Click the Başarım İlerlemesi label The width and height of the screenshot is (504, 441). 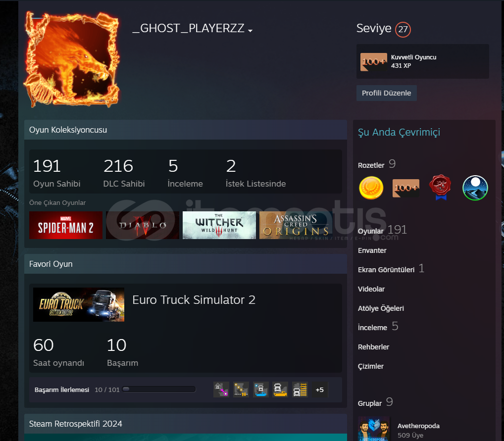tap(62, 390)
